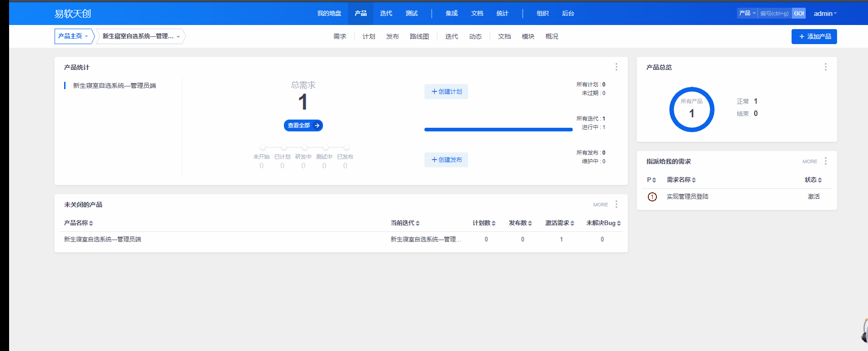Click the GO! search button

click(799, 13)
